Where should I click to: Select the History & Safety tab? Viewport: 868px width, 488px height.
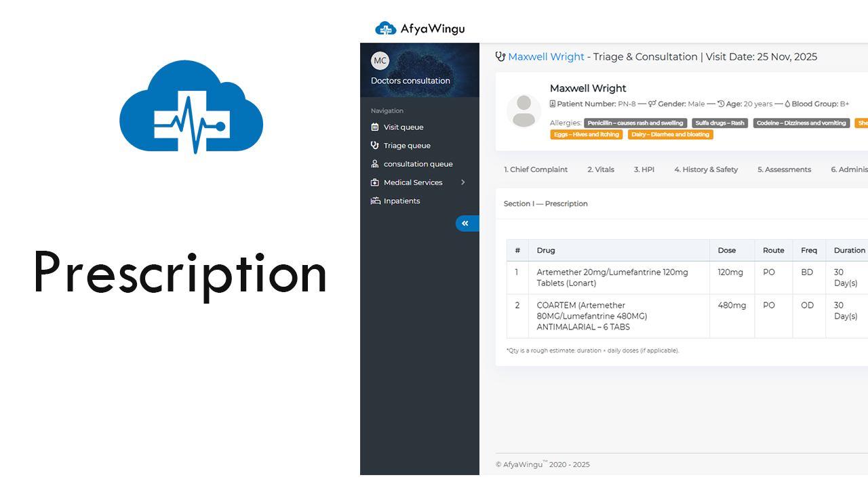(705, 169)
